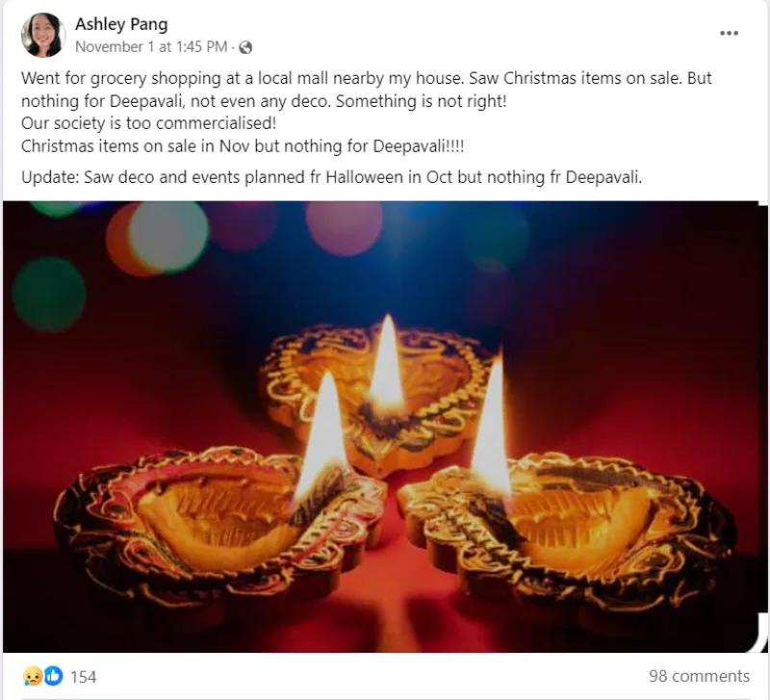
Task: Click the sad reaction emoji icon
Action: coord(34,676)
